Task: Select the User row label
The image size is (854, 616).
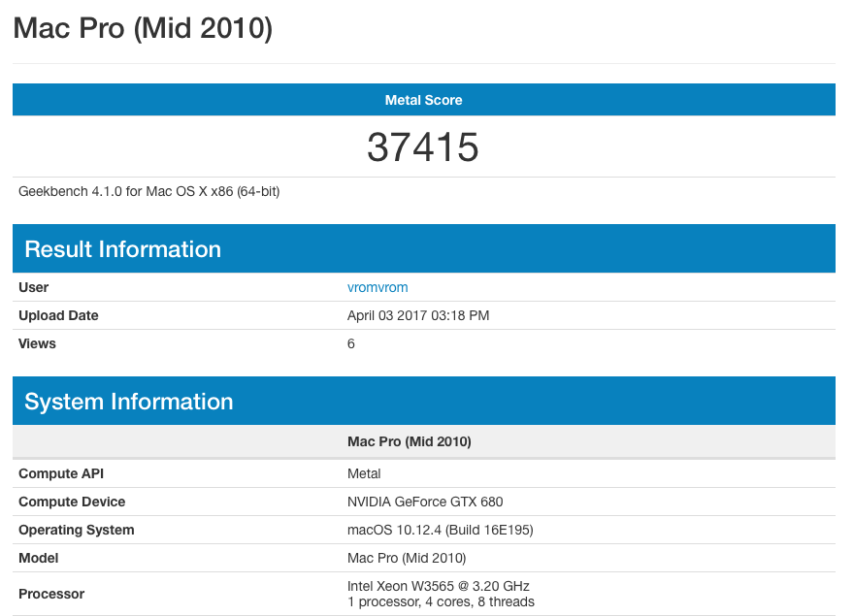Action: click(34, 287)
